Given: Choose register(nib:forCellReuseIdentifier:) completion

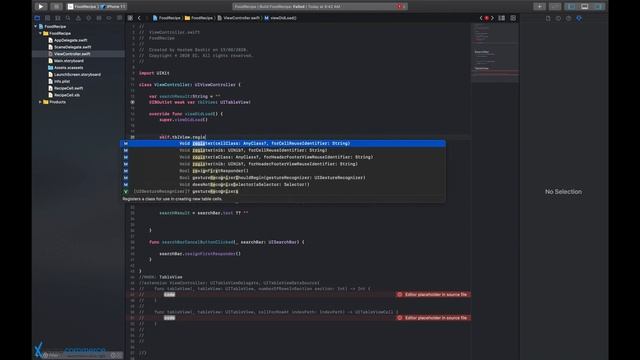Looking at the screenshot, I should (282, 150).
